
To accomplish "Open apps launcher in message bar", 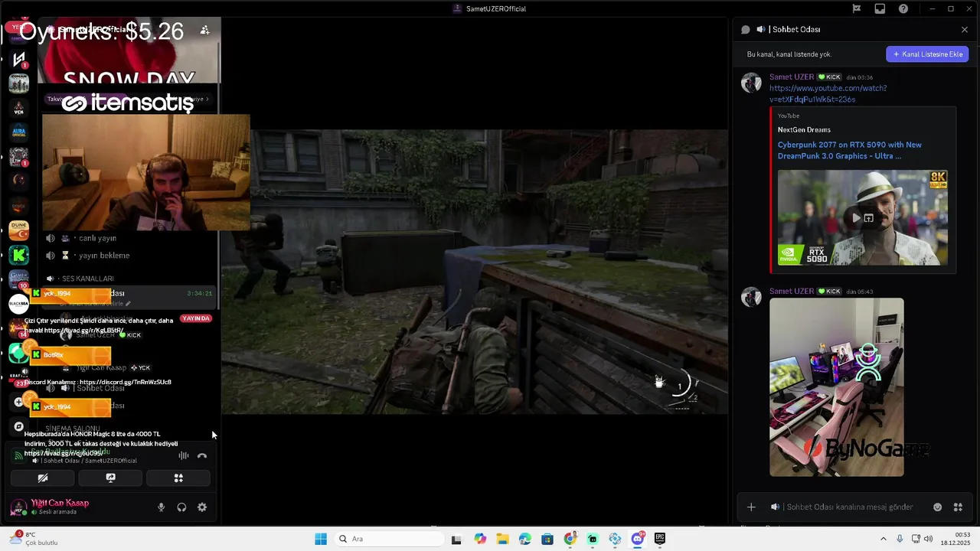I will pyautogui.click(x=958, y=507).
